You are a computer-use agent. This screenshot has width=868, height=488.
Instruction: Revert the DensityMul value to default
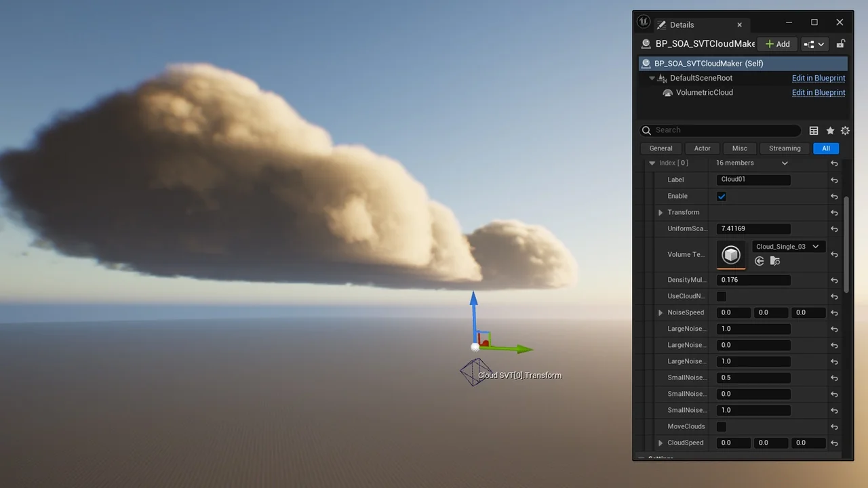coord(834,280)
